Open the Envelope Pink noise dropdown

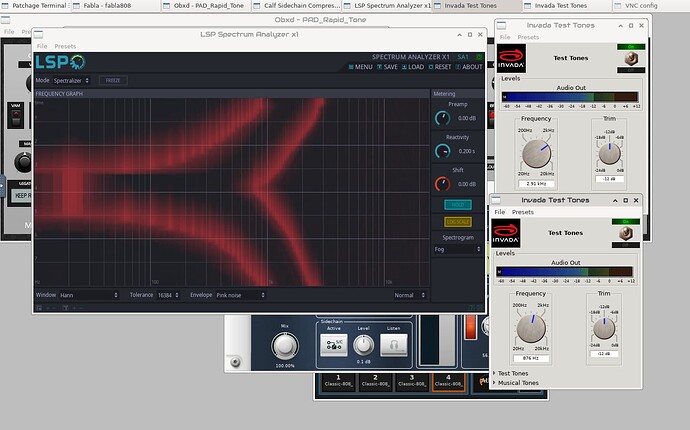pos(240,295)
